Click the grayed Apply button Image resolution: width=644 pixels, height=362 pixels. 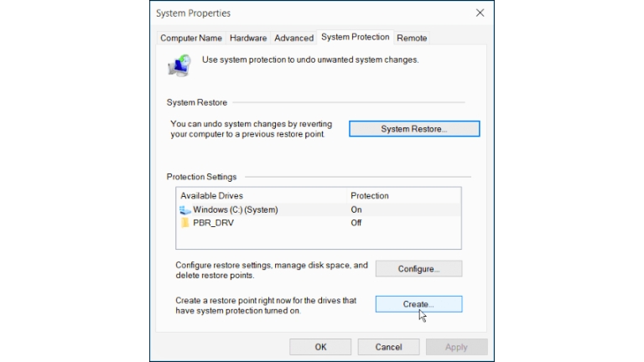[x=457, y=347]
